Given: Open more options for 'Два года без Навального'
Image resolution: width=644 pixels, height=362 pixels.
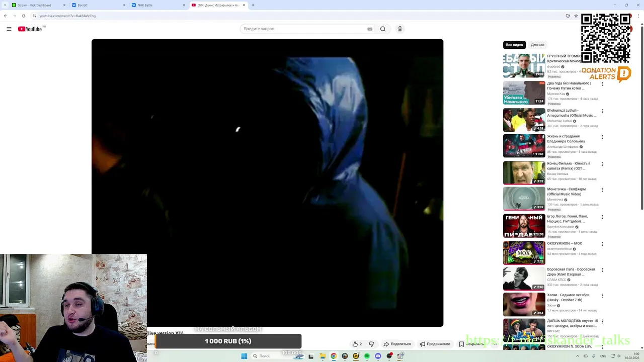Looking at the screenshot, I should [x=602, y=84].
